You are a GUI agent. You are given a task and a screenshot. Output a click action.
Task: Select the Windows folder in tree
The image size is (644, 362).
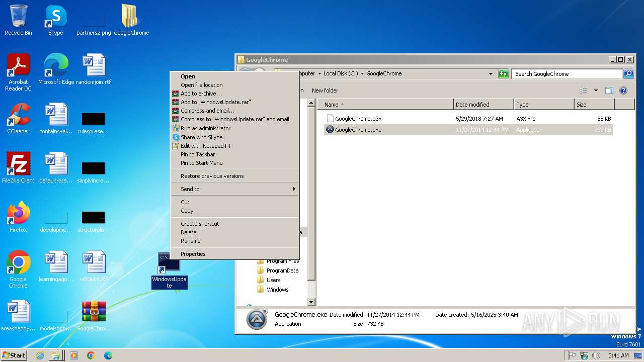[x=277, y=290]
